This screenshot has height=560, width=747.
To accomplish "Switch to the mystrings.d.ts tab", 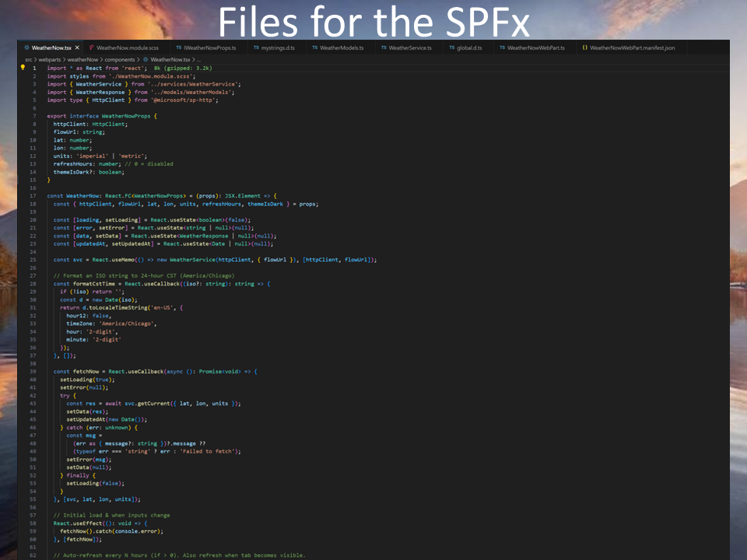I will (x=278, y=47).
